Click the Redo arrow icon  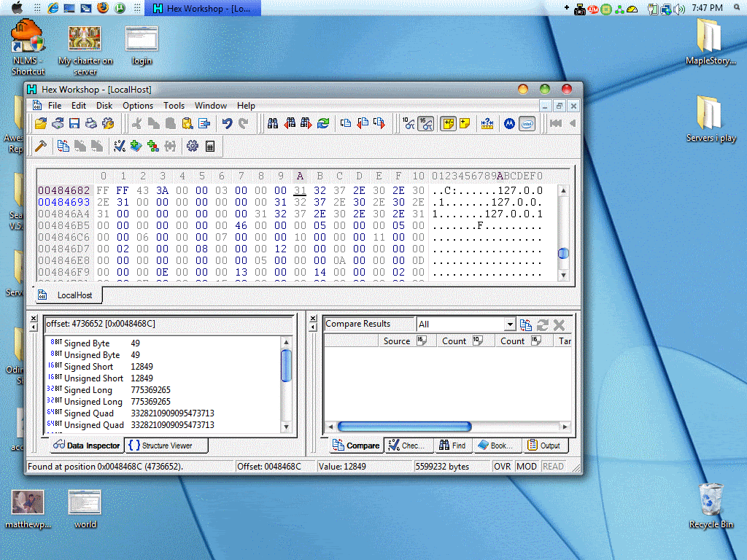pyautogui.click(x=244, y=124)
